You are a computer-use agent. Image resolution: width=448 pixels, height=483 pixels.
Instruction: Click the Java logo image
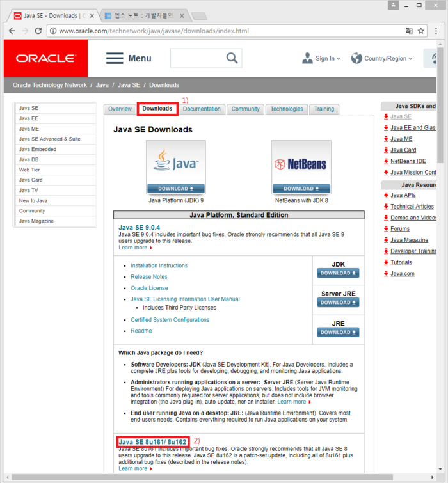176,163
